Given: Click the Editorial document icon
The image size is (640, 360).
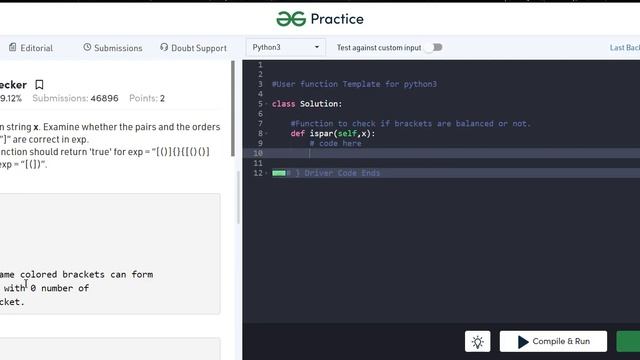Looking at the screenshot, I should 13,47.
